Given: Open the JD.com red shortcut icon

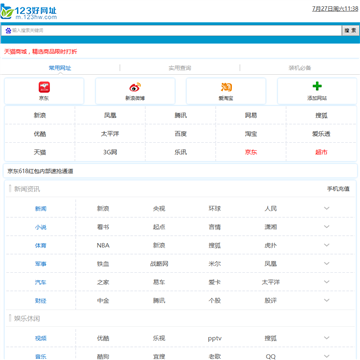Looking at the screenshot, I should click(x=44, y=87).
